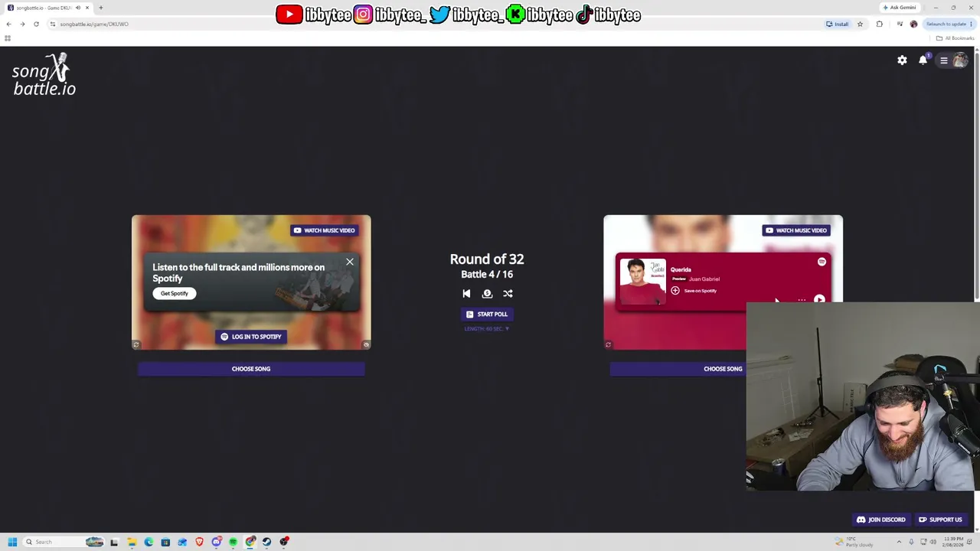Toggle visibility of the left song embed
The height and width of the screenshot is (551, 980).
[x=366, y=345]
